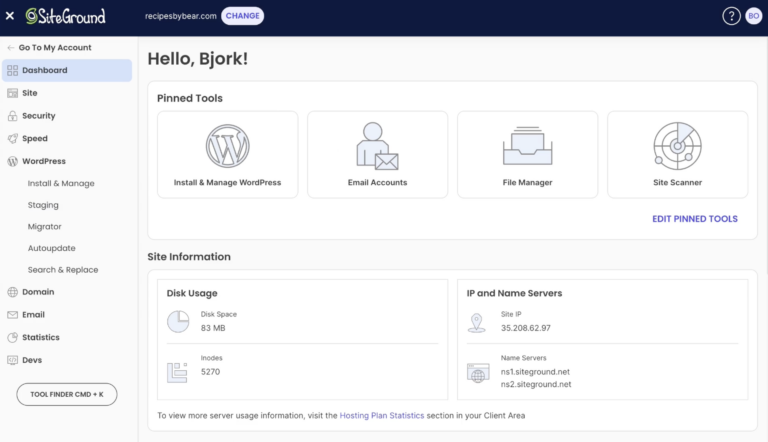Open the Install & Manage WordPress tool icon
768x442 pixels.
coord(227,146)
